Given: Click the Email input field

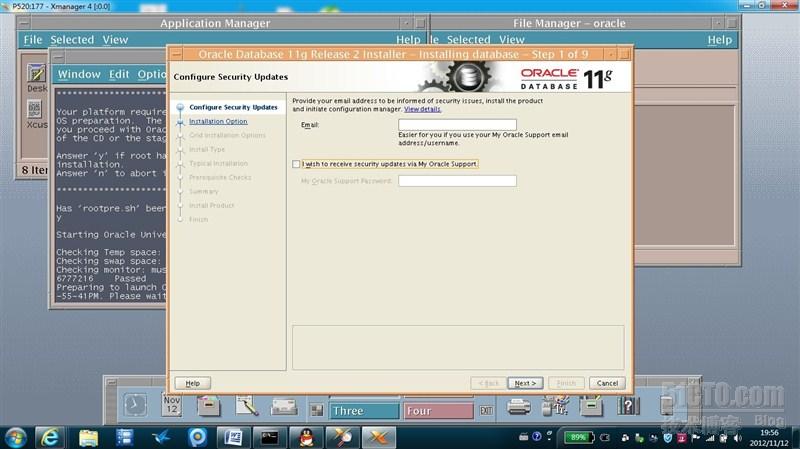Looking at the screenshot, I should 457,124.
